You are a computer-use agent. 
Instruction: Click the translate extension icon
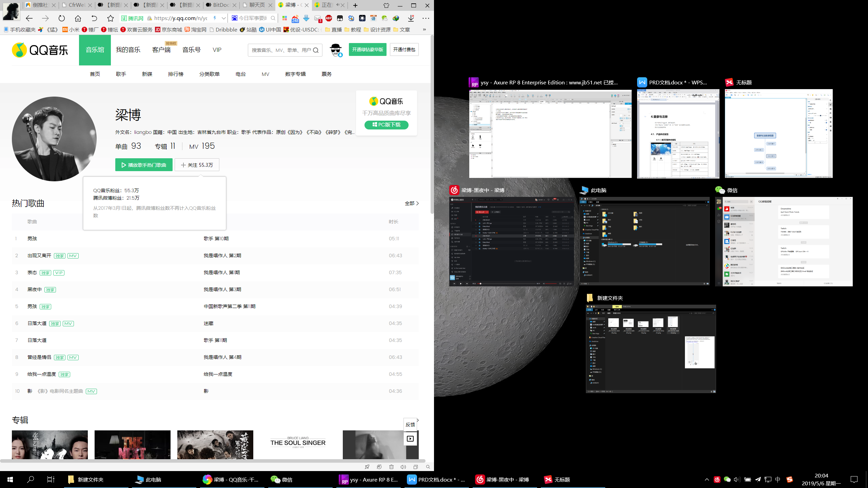pos(373,18)
